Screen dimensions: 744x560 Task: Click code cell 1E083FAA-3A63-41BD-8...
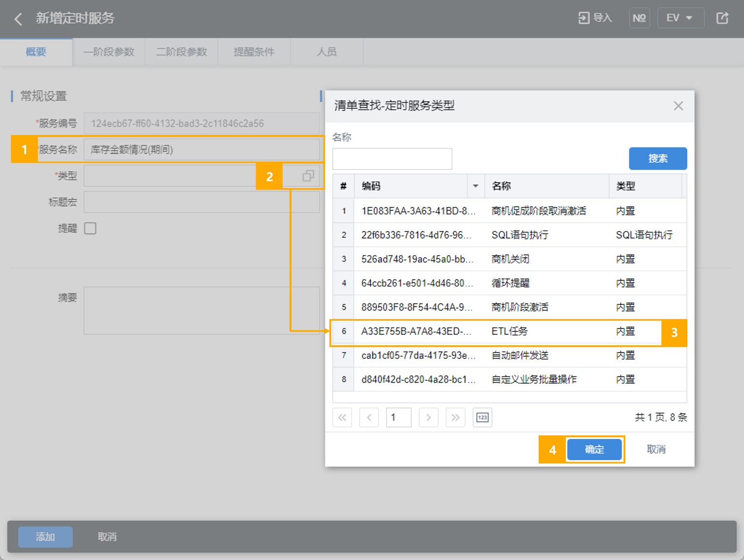(419, 211)
